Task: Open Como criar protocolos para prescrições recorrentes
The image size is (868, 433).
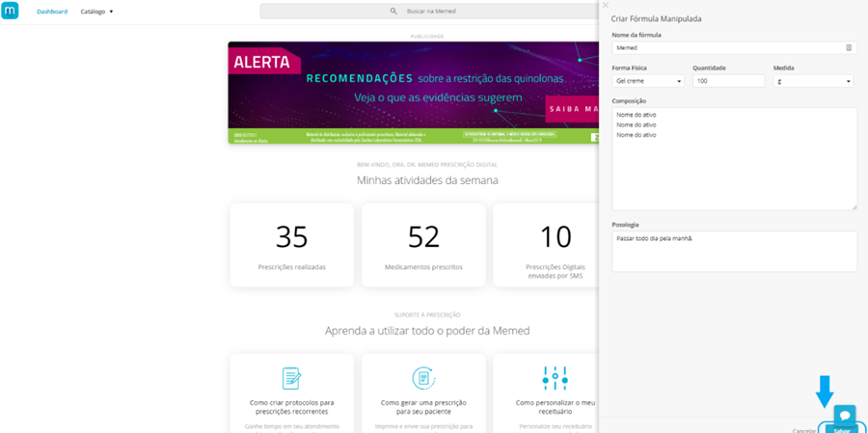Action: point(291,407)
